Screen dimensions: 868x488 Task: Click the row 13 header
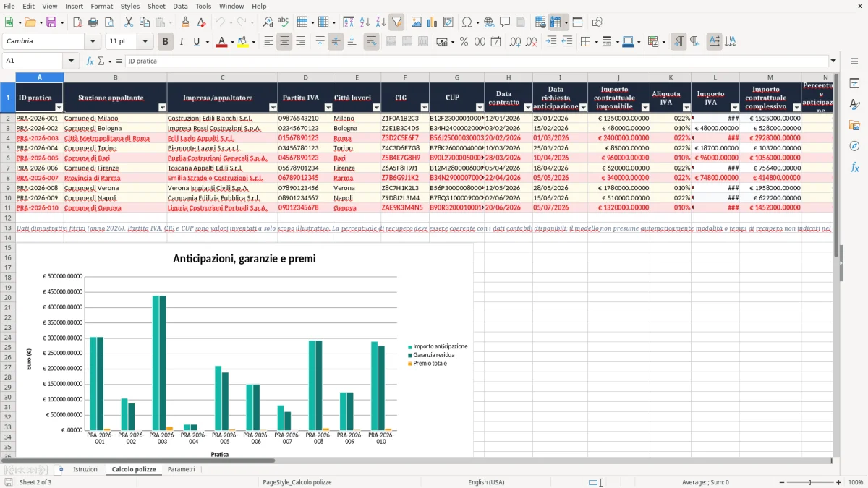pos(8,228)
